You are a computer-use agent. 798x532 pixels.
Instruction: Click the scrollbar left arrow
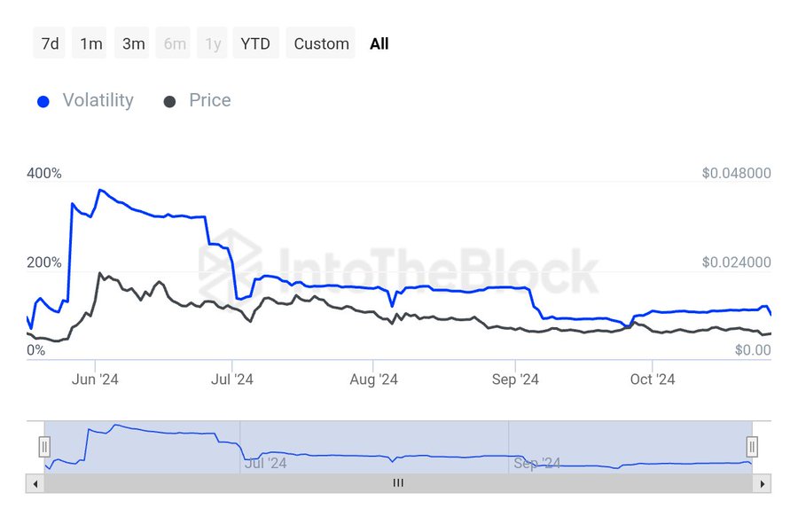[35, 483]
